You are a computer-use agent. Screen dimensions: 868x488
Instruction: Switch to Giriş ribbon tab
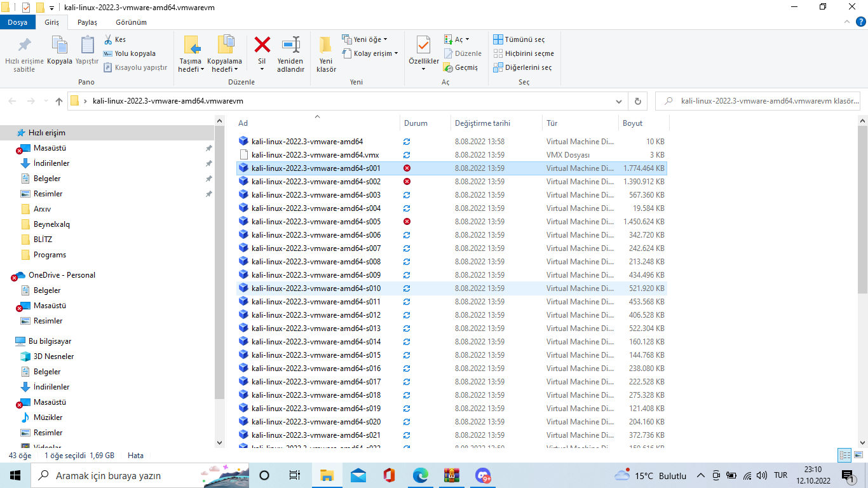(x=51, y=22)
